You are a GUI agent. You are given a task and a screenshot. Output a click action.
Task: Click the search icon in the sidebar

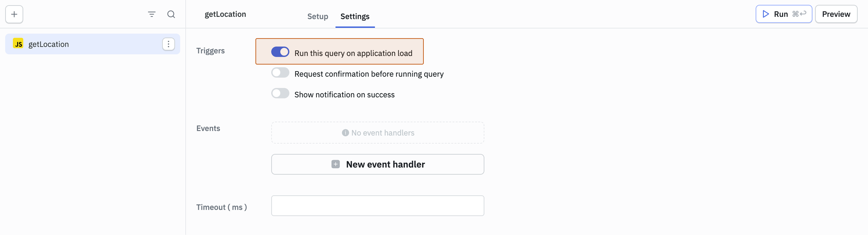coord(171,14)
